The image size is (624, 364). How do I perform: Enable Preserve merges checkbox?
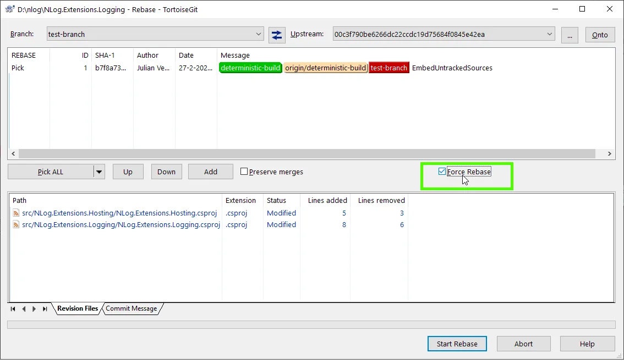click(x=244, y=172)
